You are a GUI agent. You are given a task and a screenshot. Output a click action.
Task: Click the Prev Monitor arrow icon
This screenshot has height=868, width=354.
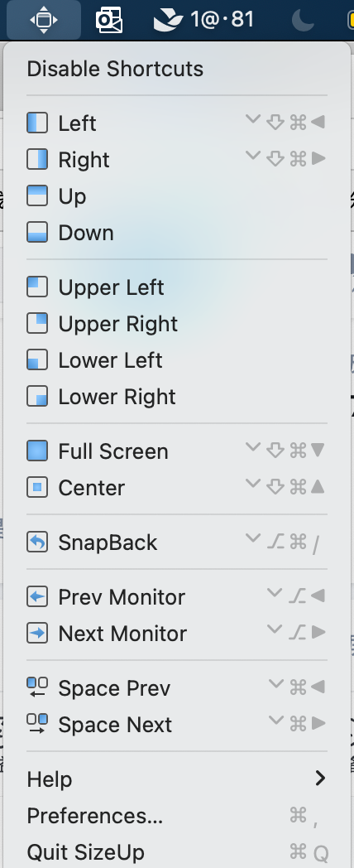tap(37, 596)
